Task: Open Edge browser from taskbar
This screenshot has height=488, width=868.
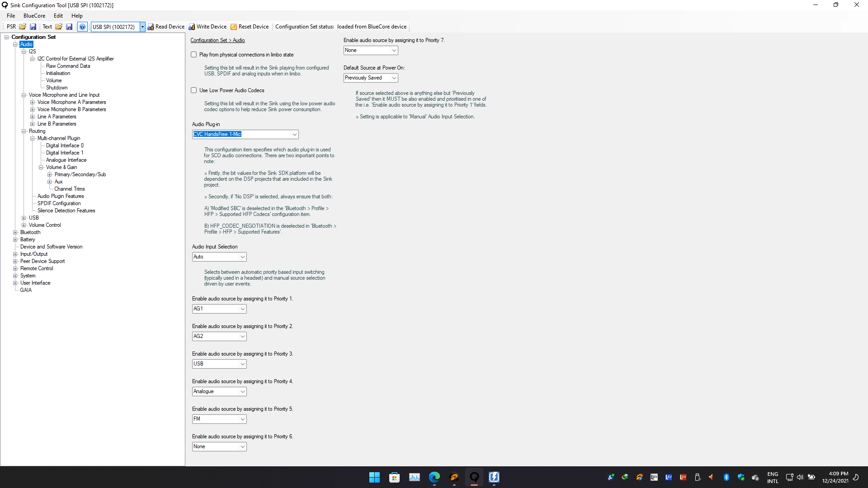Action: (x=434, y=477)
